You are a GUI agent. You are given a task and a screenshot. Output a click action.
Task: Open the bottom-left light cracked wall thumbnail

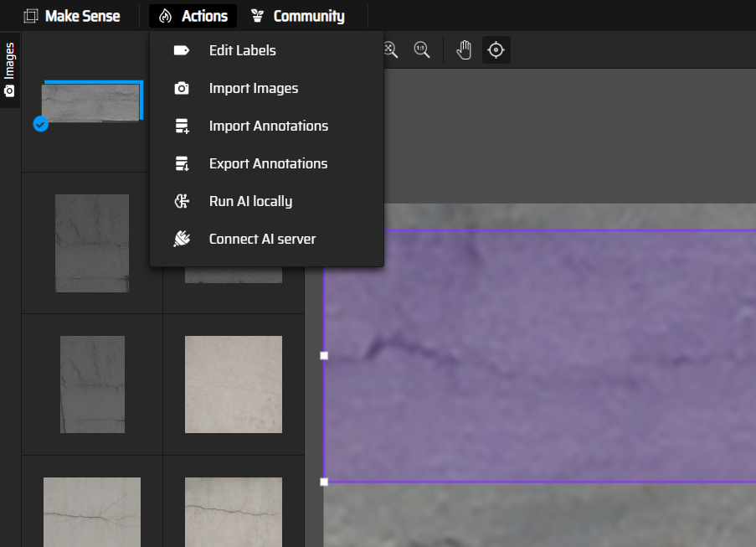click(x=92, y=512)
